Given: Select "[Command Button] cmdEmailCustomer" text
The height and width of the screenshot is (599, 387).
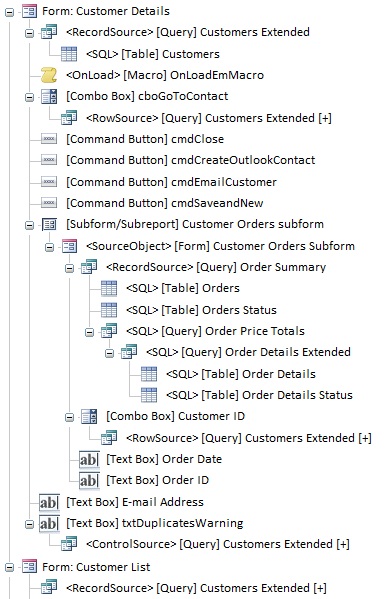Looking at the screenshot, I should [171, 182].
